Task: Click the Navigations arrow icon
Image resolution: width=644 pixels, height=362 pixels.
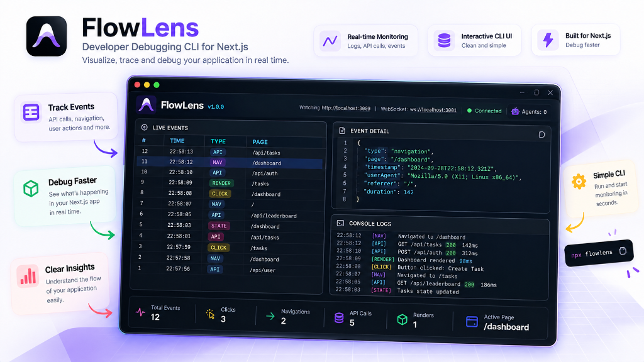Action: 270,316
